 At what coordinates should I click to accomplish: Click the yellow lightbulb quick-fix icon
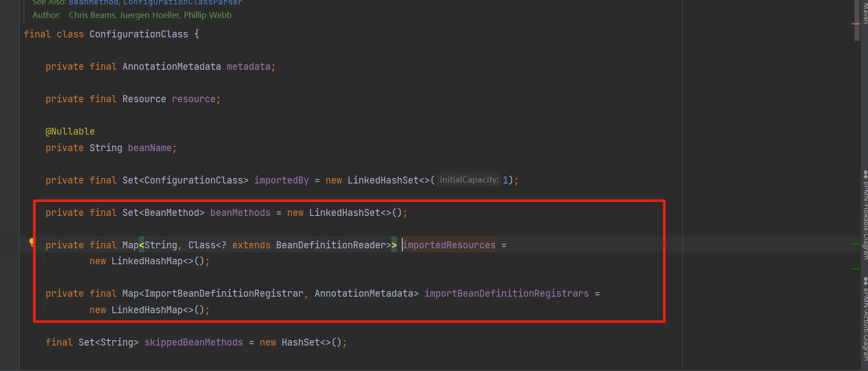coord(32,243)
